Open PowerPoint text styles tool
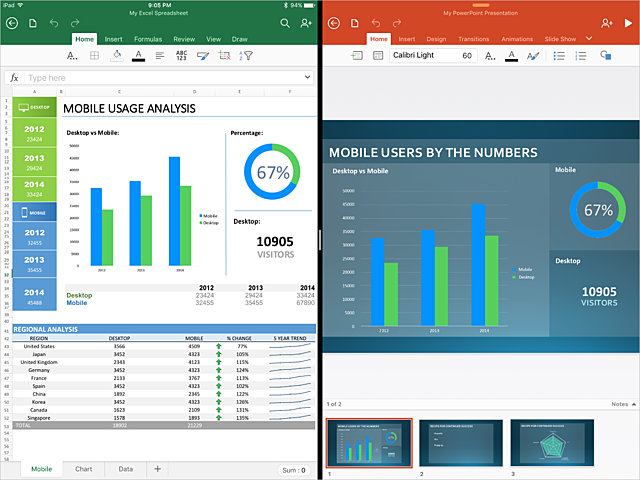The image size is (640, 480). coord(533,56)
